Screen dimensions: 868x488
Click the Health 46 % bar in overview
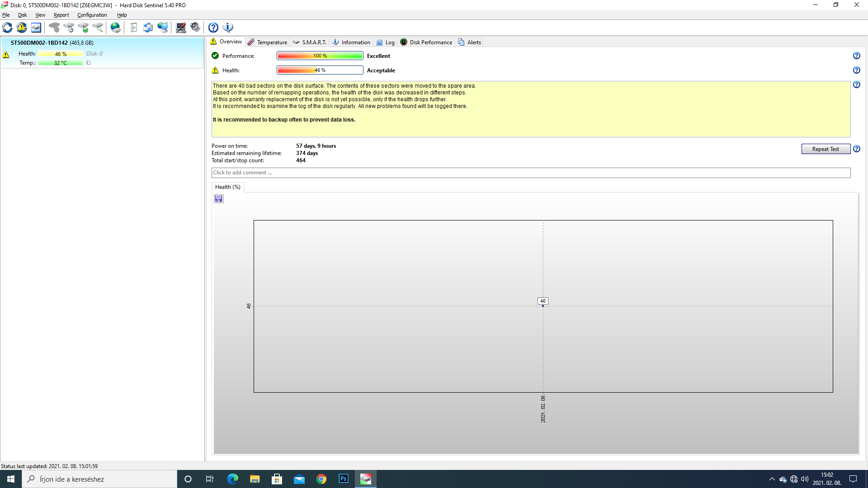click(x=320, y=70)
